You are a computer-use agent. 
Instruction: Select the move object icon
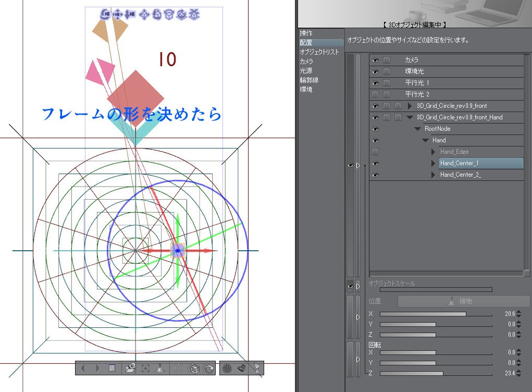(x=144, y=15)
